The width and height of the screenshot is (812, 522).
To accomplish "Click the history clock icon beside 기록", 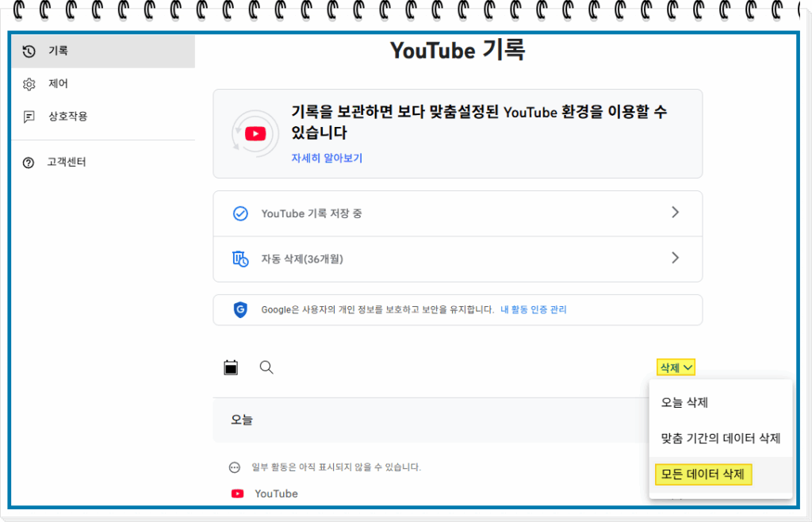I will coord(29,52).
